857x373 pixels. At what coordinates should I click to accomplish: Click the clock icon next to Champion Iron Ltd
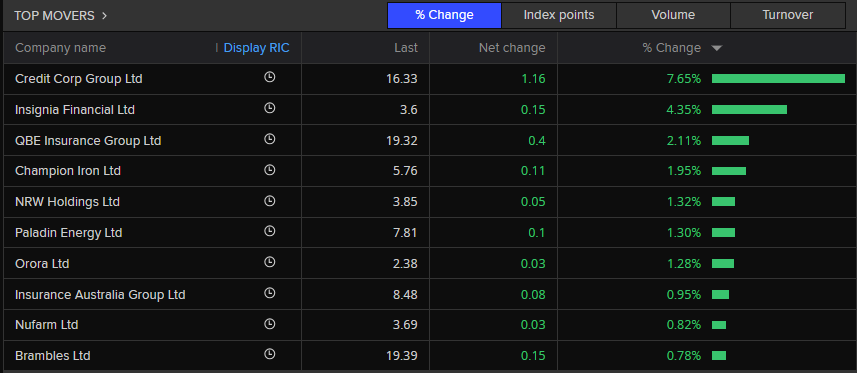click(269, 170)
